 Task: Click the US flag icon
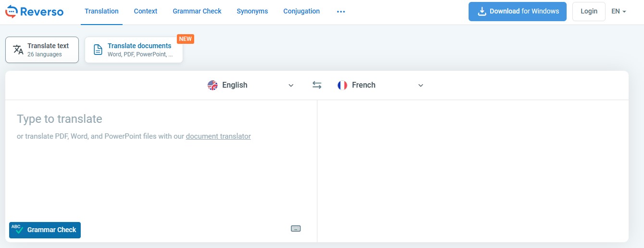click(x=212, y=85)
